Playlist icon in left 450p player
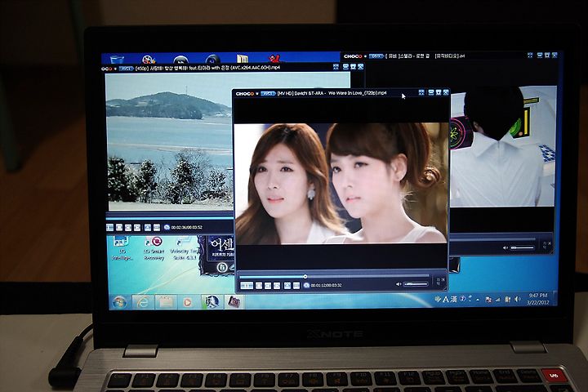Viewport: 588px width, 392px height. click(x=157, y=228)
